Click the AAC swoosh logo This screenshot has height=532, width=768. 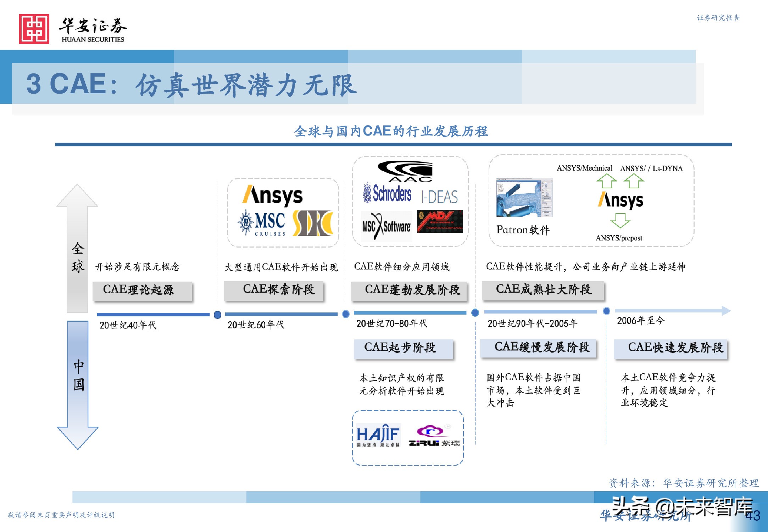406,171
